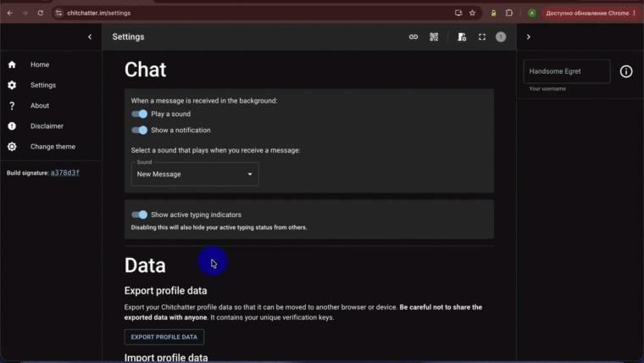Open the Sound dropdown New Message

point(195,175)
